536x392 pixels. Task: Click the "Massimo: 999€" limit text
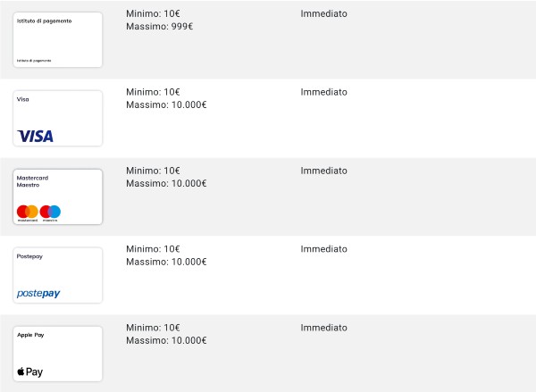pyautogui.click(x=160, y=27)
